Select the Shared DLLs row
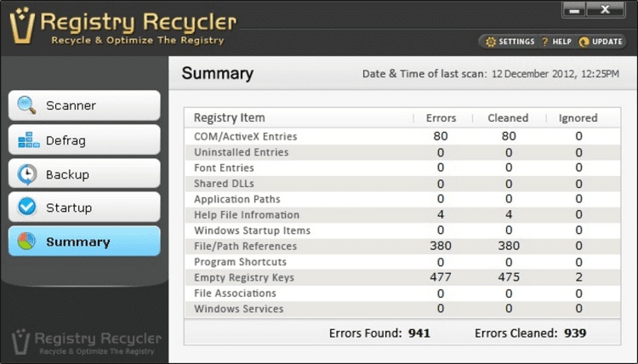 [x=402, y=184]
